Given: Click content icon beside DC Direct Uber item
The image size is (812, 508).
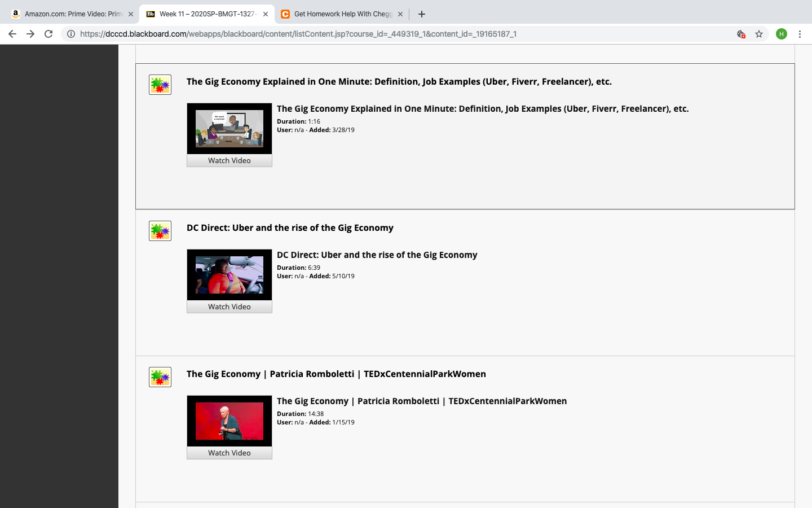Looking at the screenshot, I should click(160, 231).
